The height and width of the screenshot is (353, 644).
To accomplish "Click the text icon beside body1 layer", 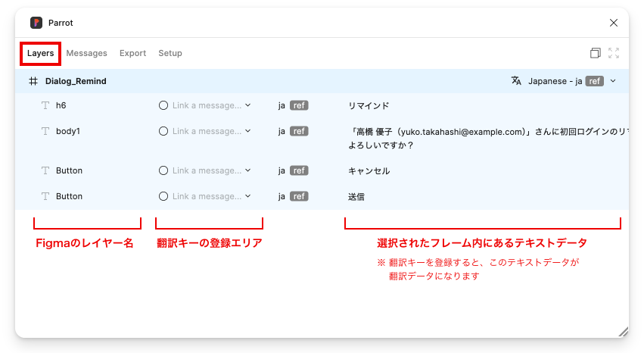I will pyautogui.click(x=45, y=131).
